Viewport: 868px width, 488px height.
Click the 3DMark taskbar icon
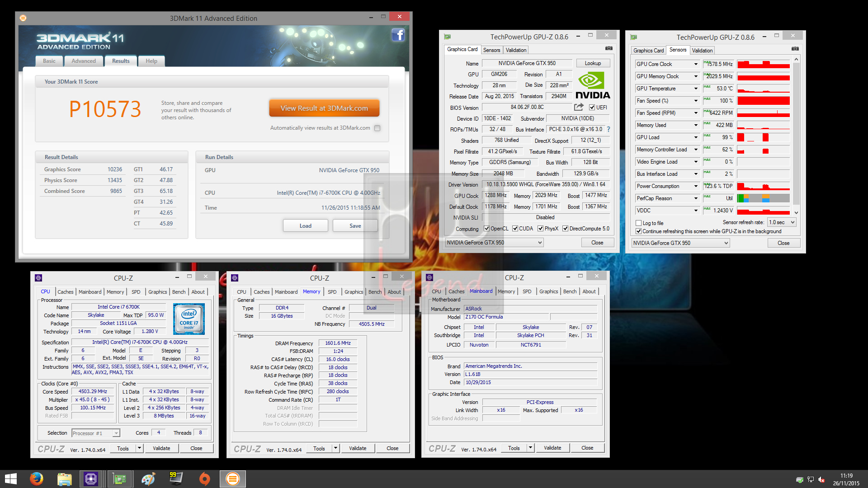[x=233, y=479]
